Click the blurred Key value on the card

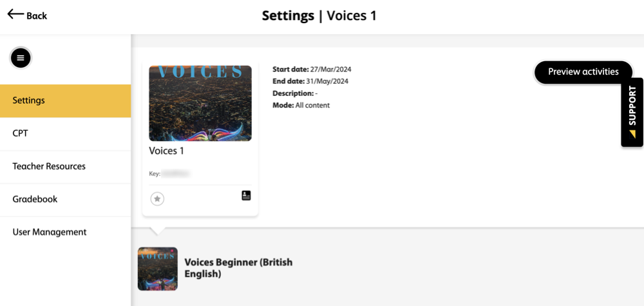[175, 174]
